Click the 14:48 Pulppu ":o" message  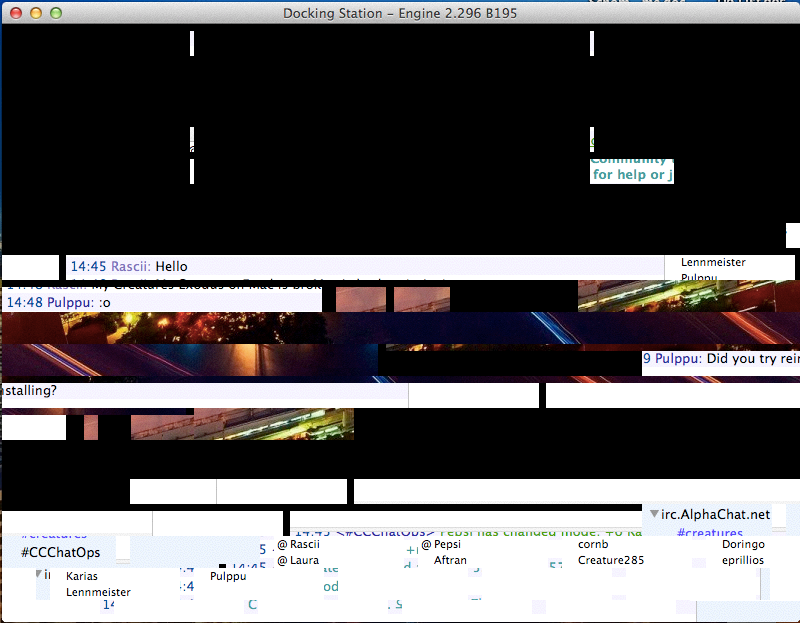(58, 302)
